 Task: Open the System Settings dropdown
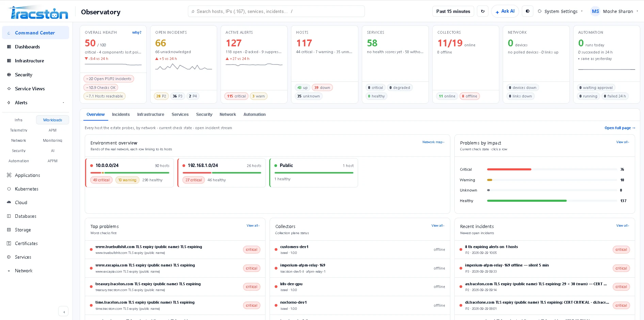click(560, 11)
